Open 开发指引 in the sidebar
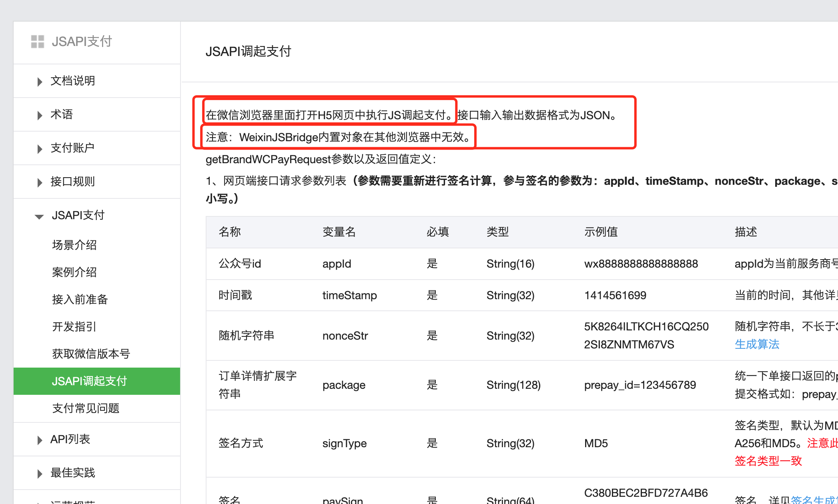Viewport: 838px width, 504px height. click(74, 326)
